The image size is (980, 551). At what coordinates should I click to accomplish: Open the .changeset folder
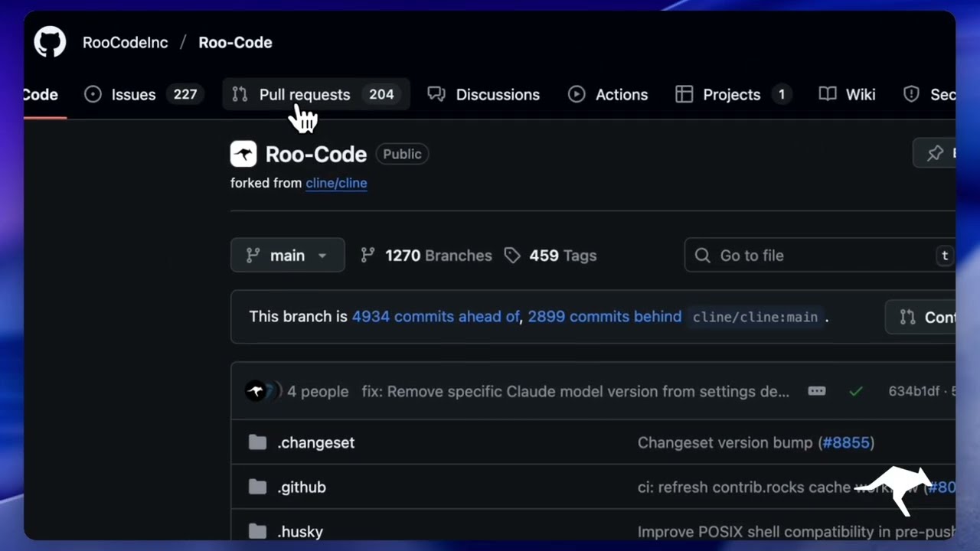point(315,442)
